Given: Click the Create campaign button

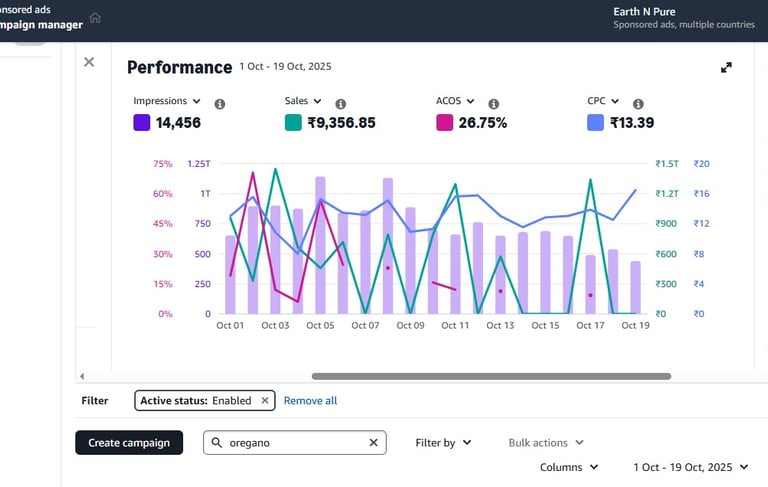Looking at the screenshot, I should tap(129, 442).
